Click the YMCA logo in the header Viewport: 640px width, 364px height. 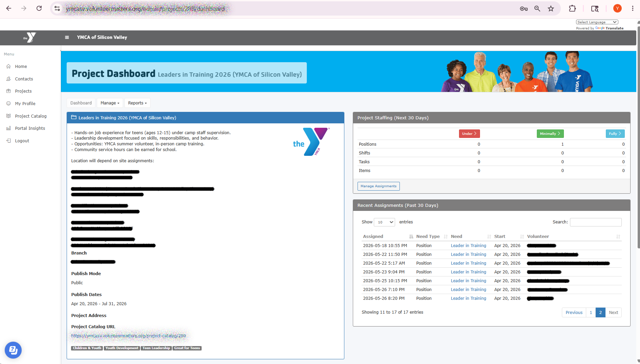click(30, 38)
